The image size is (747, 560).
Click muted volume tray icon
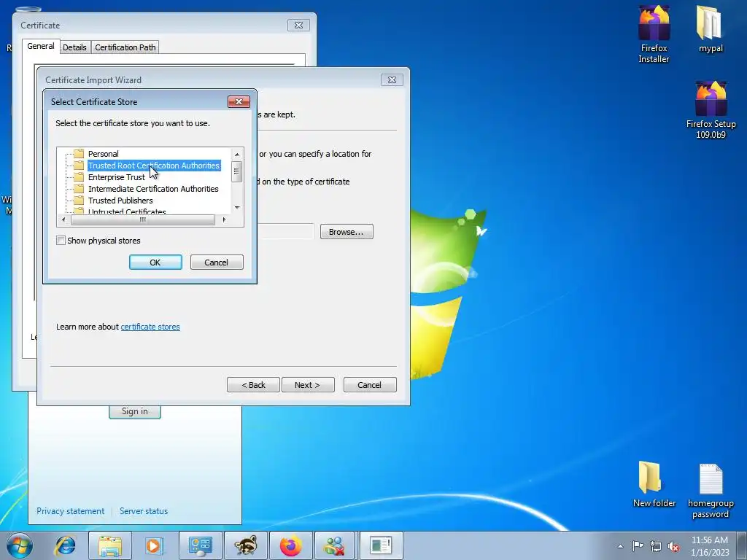(673, 546)
